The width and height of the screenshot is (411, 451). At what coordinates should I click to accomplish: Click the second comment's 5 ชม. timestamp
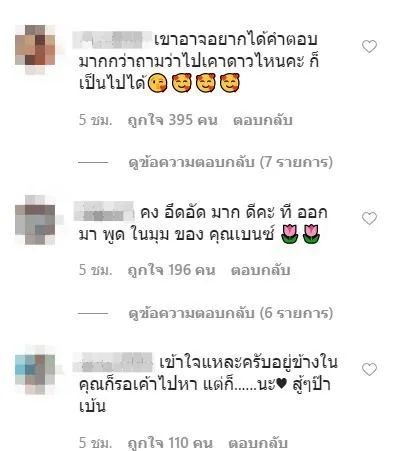[x=95, y=270]
